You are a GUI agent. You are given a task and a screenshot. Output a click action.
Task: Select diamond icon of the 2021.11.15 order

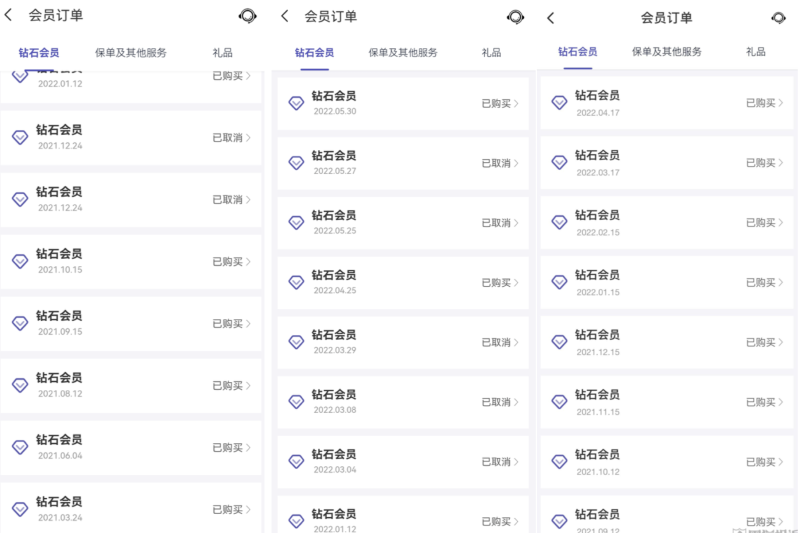click(560, 402)
